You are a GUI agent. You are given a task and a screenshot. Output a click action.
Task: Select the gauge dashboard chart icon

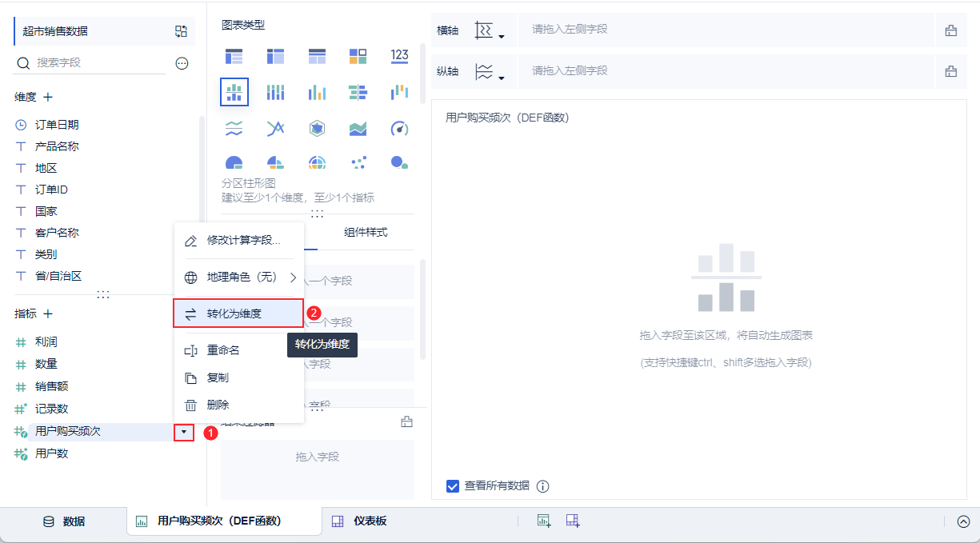click(400, 128)
